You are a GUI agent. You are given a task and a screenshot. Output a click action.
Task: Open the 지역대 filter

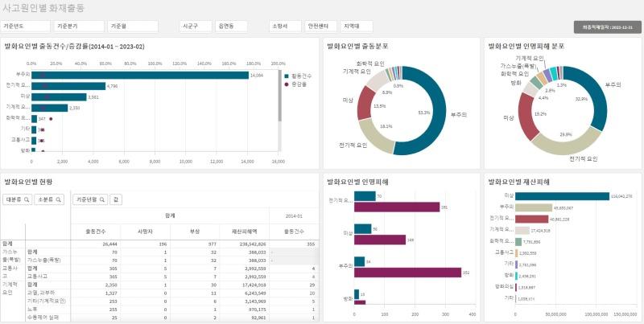357,27
